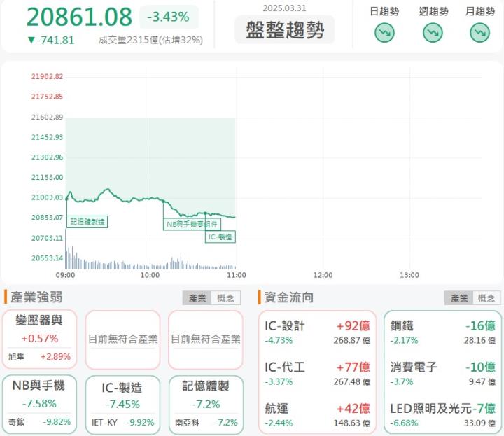504x436 pixels.
Task: Select 產業 tab in 產業強弱 section
Action: (x=197, y=298)
